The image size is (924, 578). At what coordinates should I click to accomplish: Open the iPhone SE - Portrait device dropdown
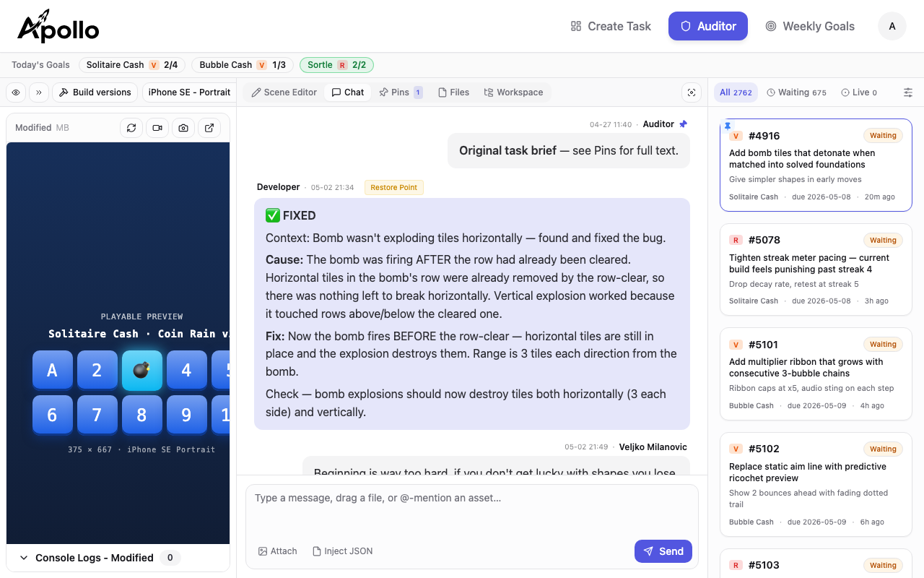[x=189, y=92]
